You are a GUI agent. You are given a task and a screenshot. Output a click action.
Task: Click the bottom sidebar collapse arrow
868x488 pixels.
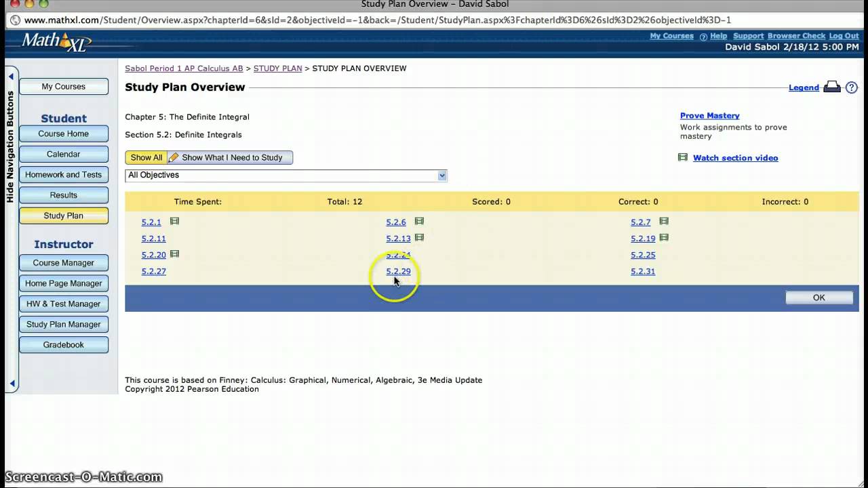[x=11, y=384]
